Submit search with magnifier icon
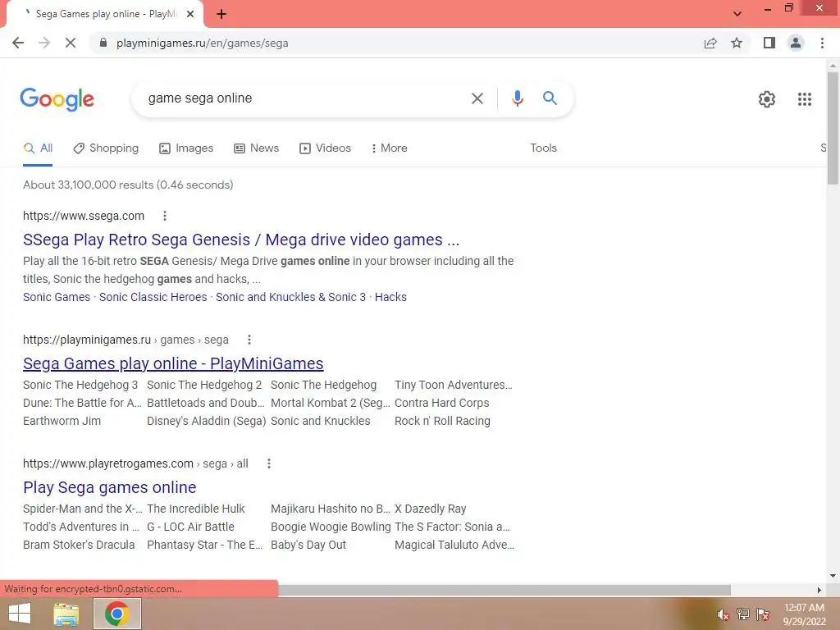 point(550,98)
